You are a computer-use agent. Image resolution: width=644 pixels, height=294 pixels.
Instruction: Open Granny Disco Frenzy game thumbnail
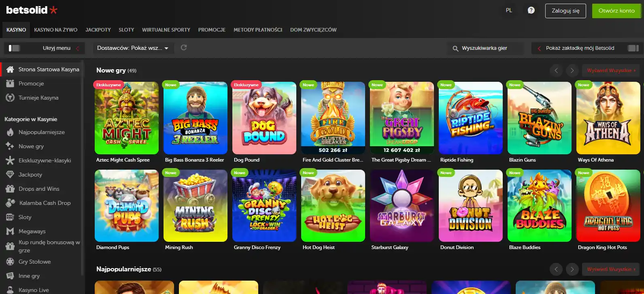264,206
